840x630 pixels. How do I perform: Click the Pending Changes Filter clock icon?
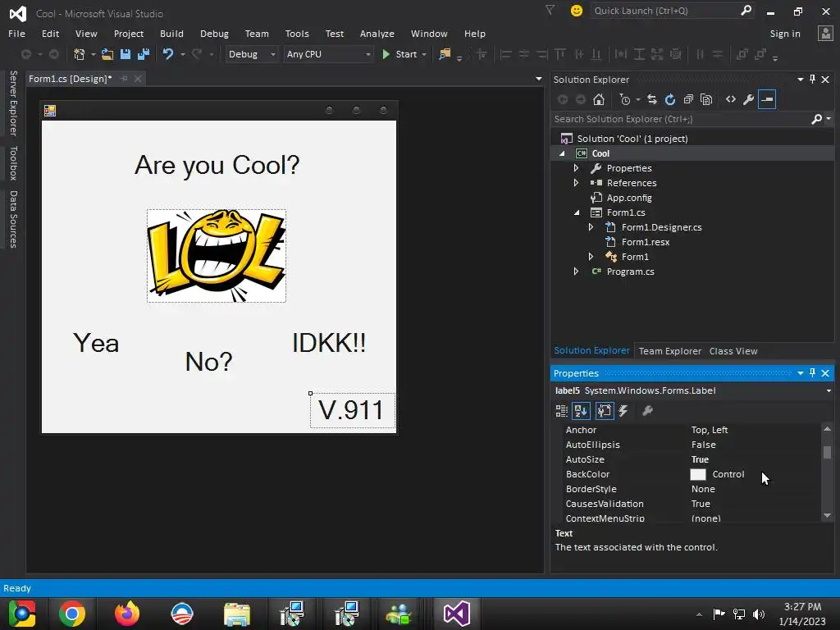point(624,99)
